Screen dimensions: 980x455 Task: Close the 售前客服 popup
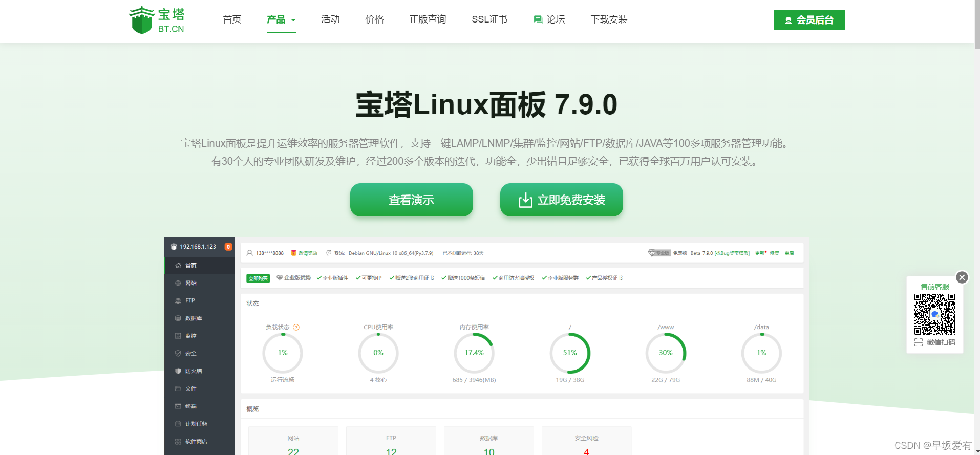click(962, 277)
